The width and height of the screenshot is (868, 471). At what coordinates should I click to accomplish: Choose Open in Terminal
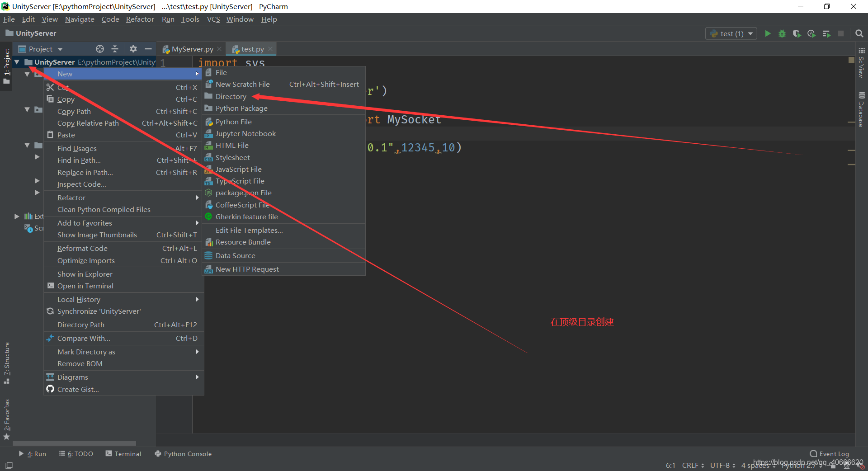point(123,286)
